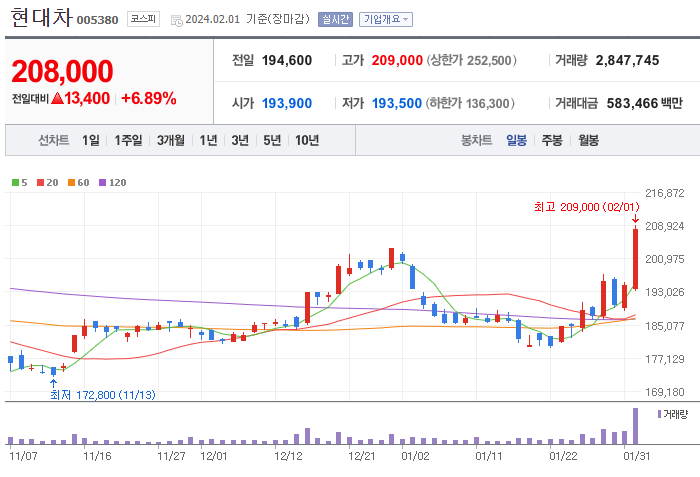700x477 pixels.
Task: Click the 12/21 date axis label
Action: [362, 456]
